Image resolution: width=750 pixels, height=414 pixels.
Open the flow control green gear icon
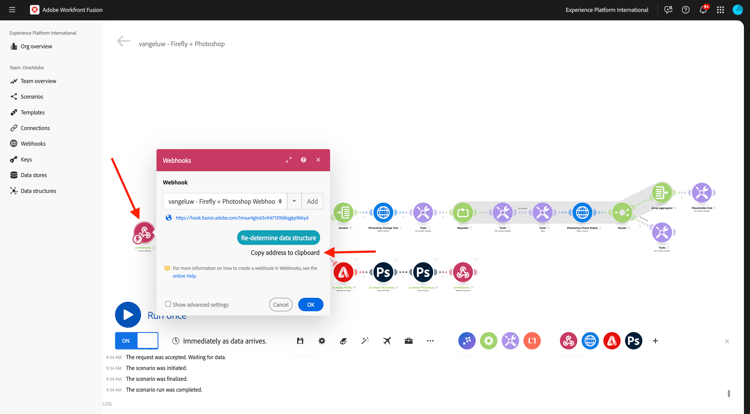(488, 341)
